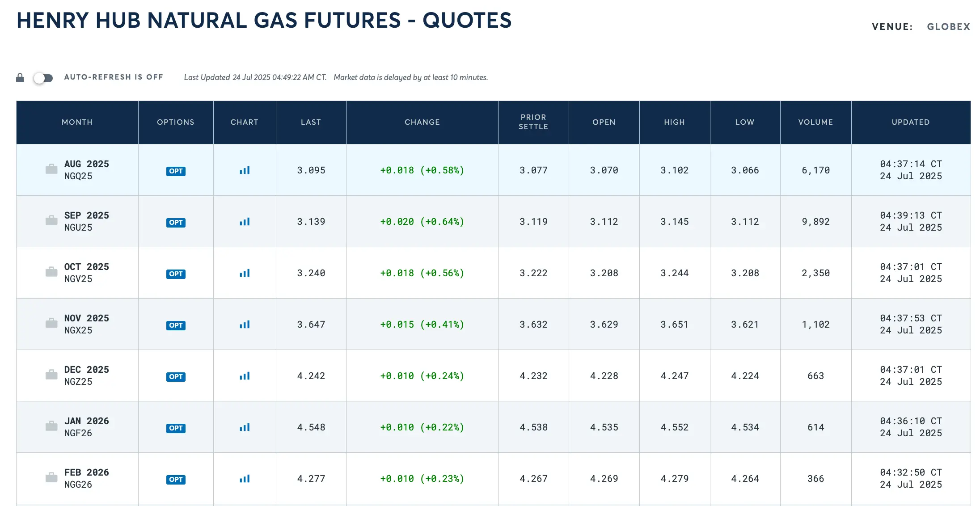
Task: Click the MONTH column header
Action: (x=77, y=122)
